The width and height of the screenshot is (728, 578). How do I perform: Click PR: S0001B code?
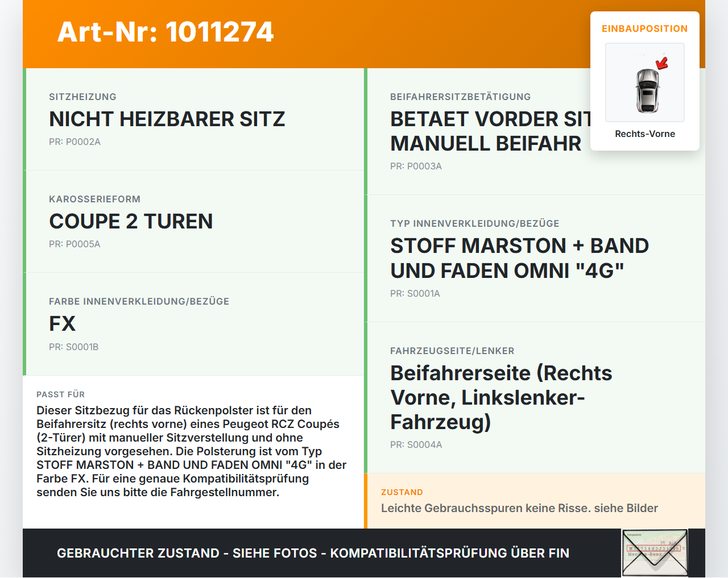pos(73,347)
